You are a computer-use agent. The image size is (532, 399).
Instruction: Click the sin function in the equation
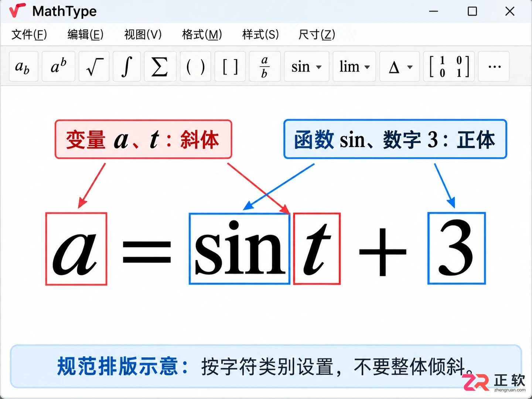tap(239, 249)
